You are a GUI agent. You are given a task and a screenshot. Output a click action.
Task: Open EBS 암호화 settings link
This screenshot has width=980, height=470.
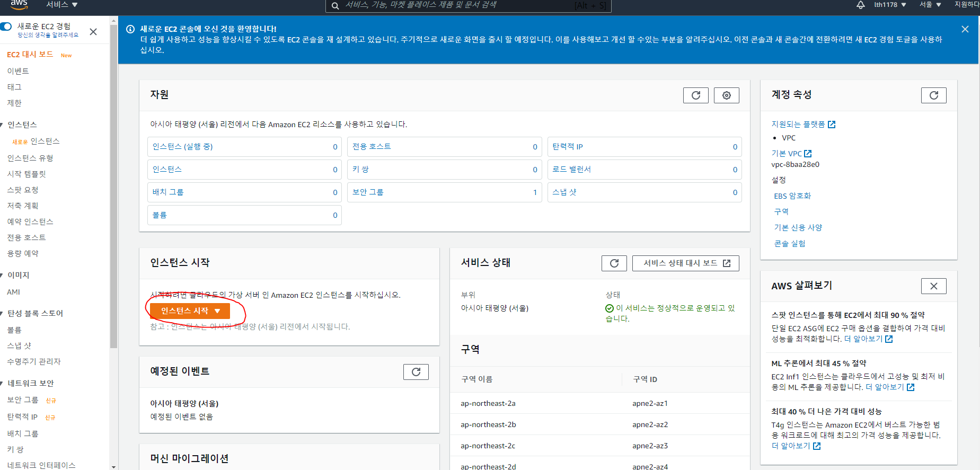point(792,196)
